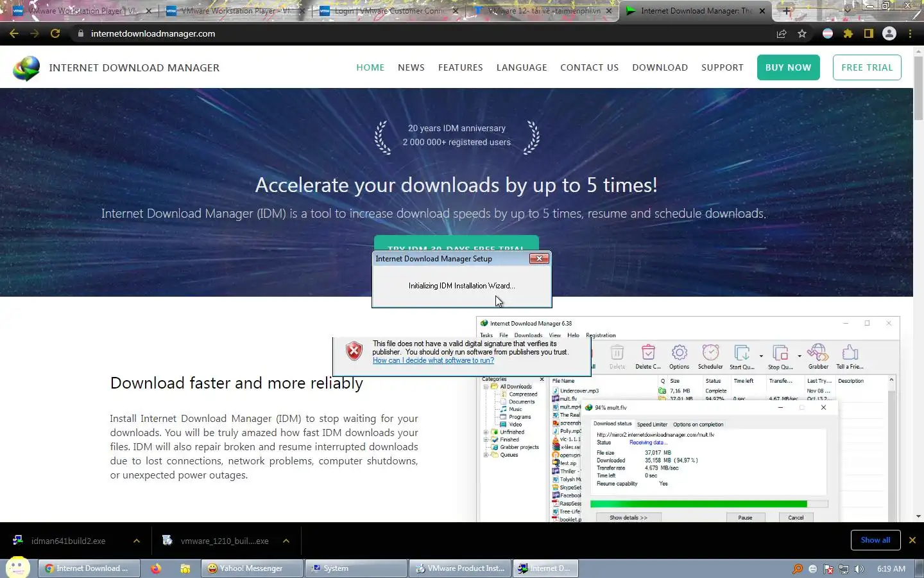Click the Cancel button in IDM screenshot
This screenshot has height=578, width=924.
(796, 517)
